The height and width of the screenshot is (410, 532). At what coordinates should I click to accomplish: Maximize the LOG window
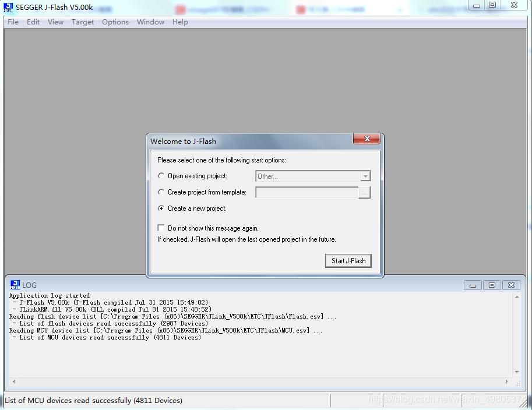(492, 285)
